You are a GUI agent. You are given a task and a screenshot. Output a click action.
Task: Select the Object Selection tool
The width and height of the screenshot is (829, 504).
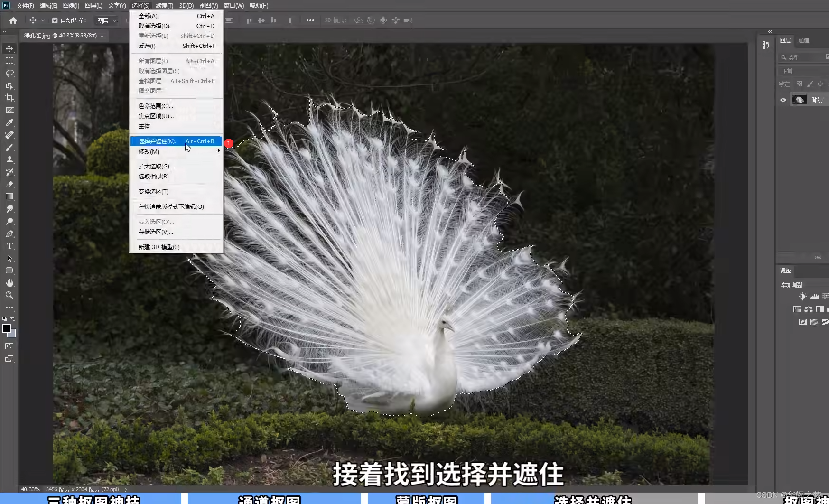tap(9, 86)
